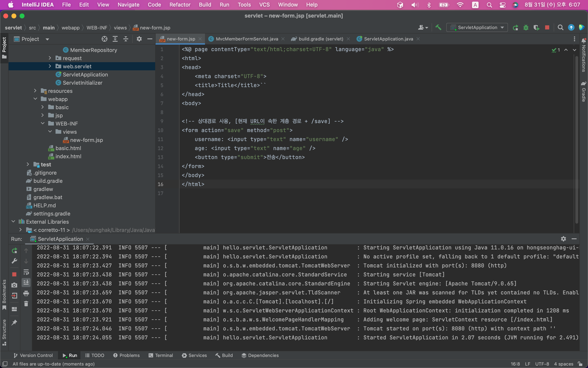Open the VCS menu
Screen dimensions: 588x368
[264, 5]
